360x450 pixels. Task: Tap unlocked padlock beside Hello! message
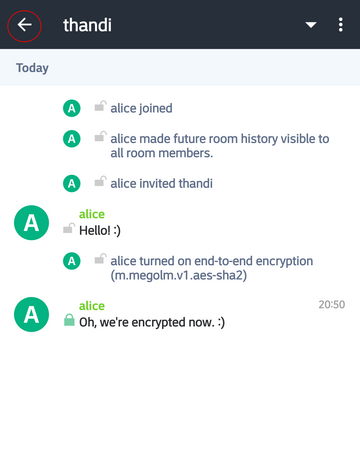coord(69,228)
